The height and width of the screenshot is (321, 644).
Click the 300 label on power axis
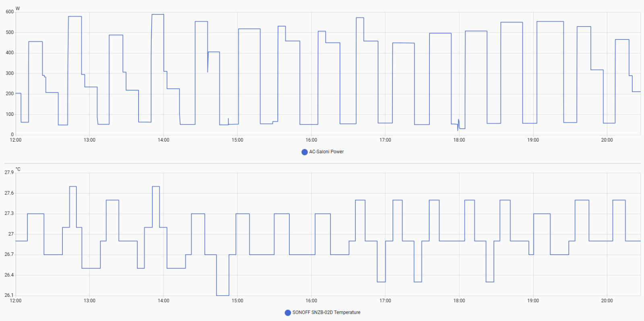point(10,73)
